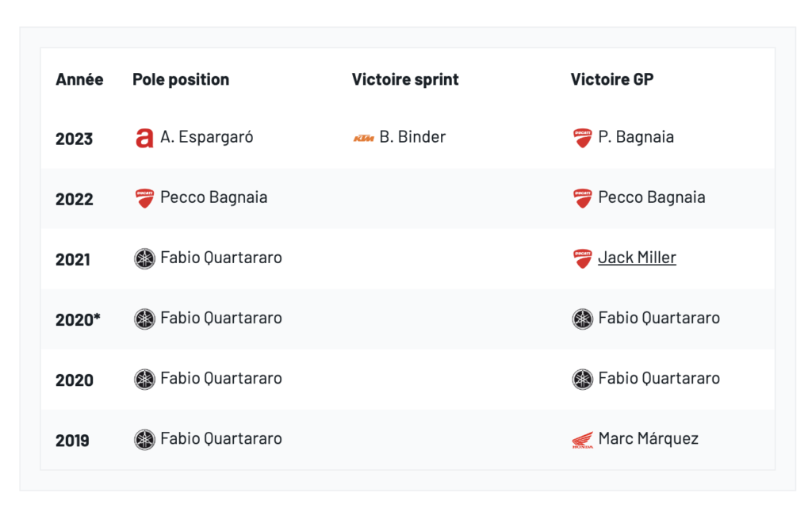The height and width of the screenshot is (508, 812).
Task: Click the Marc Márquez winner name
Action: pos(648,439)
